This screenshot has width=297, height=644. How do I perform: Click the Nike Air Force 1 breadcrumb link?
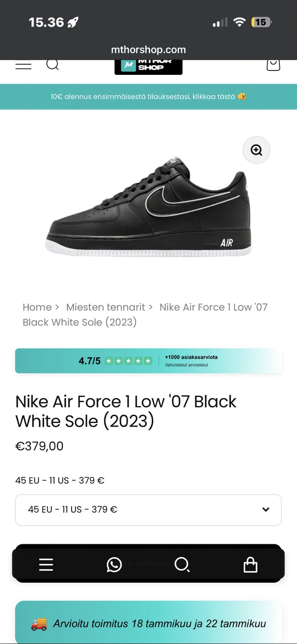point(213,307)
